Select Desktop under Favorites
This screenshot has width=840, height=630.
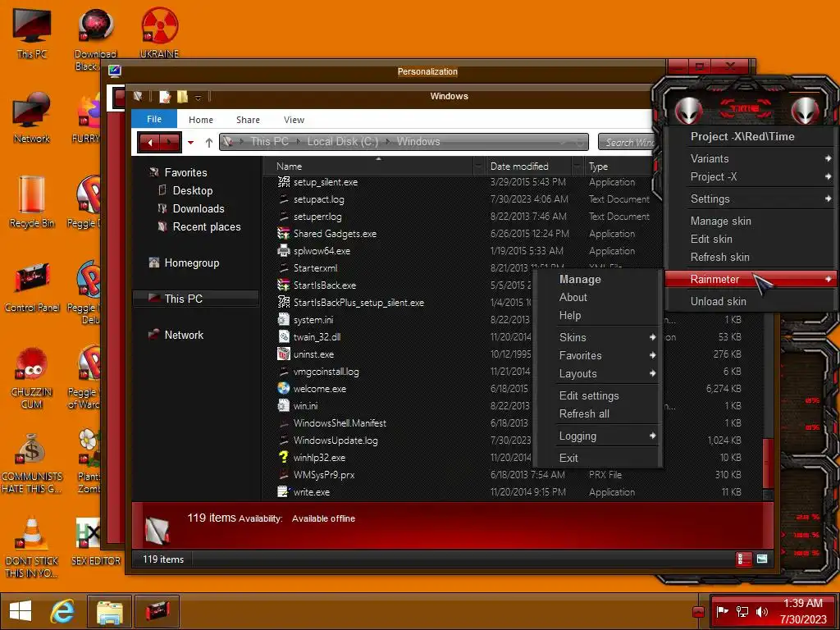click(x=192, y=190)
